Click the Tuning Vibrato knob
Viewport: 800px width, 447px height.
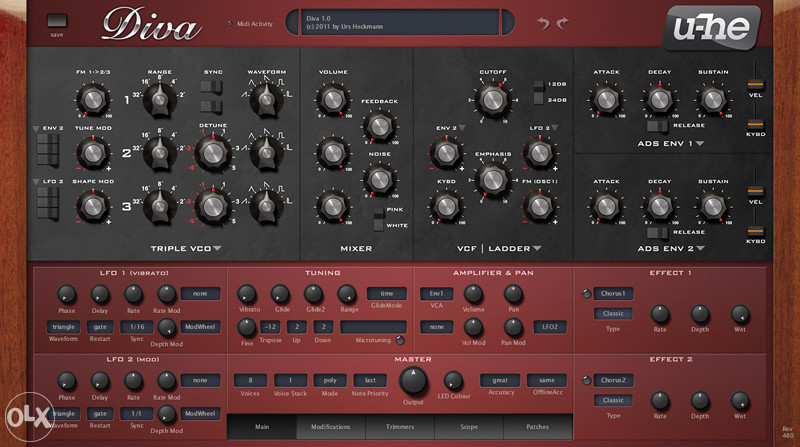pos(246,294)
